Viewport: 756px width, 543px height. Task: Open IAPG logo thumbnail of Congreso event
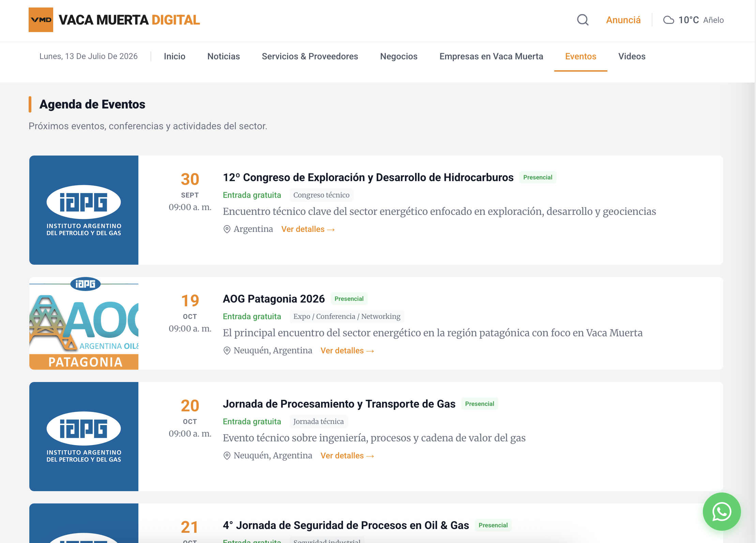84,210
